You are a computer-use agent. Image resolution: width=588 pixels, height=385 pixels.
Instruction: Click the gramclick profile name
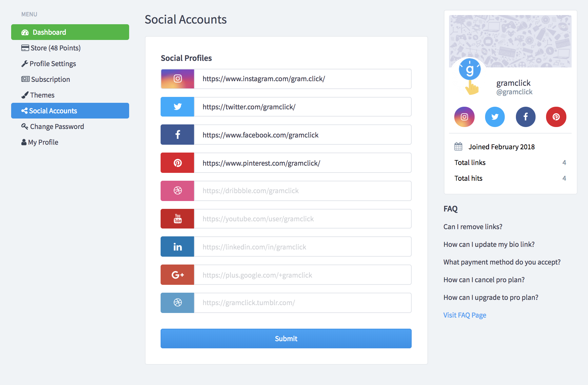tap(513, 83)
